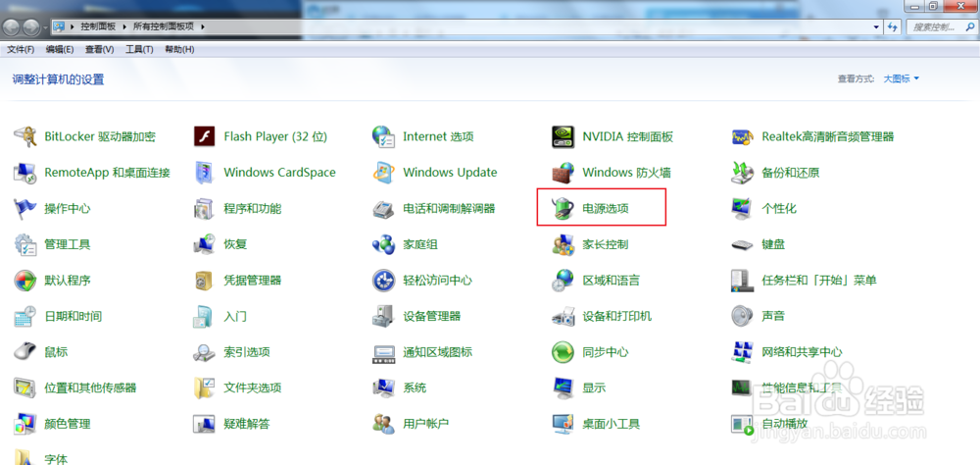Open the 文件(F) menu
980x465 pixels.
coord(21,49)
